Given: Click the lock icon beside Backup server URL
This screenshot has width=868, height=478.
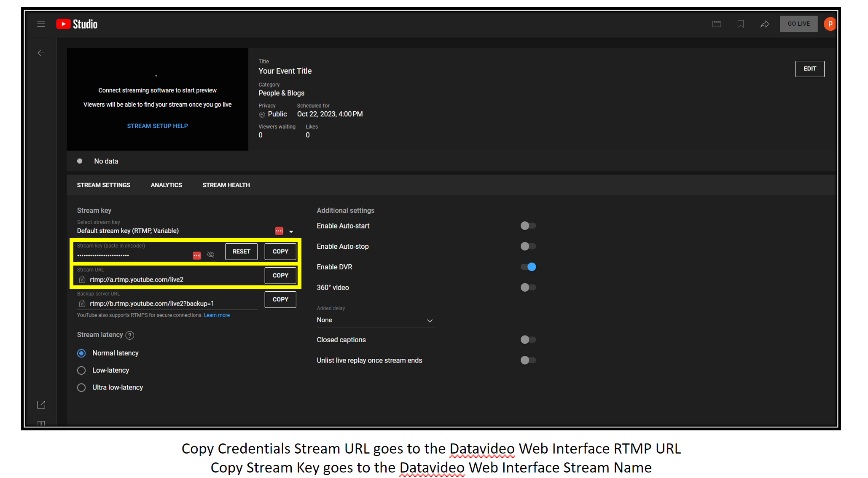Looking at the screenshot, I should 82,303.
